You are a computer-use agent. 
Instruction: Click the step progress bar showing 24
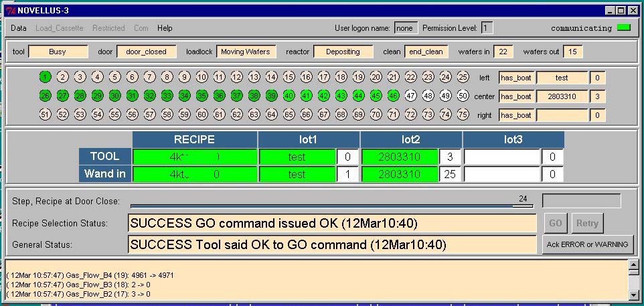[332, 206]
